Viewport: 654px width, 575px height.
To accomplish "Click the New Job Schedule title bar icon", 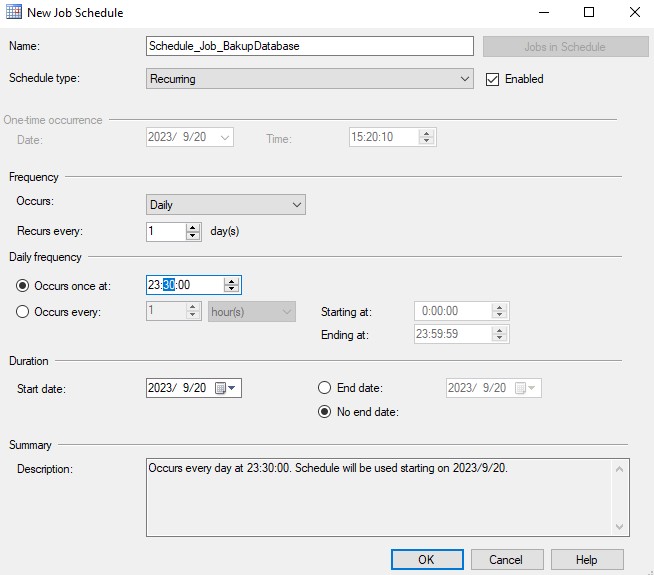I will pos(14,12).
